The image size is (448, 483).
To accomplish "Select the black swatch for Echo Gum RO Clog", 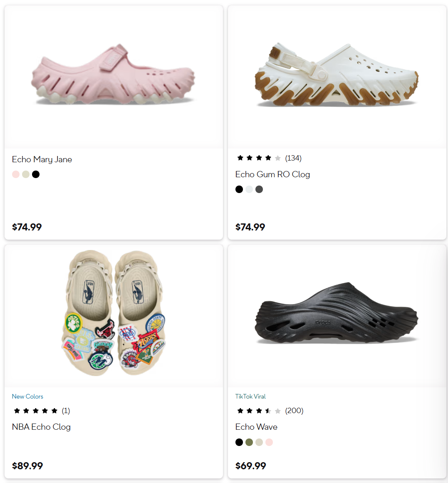I will [239, 189].
